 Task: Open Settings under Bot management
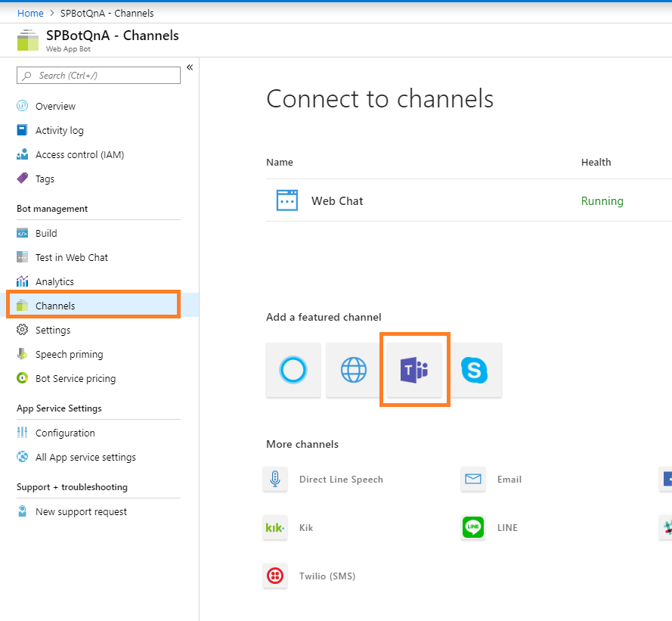point(53,331)
